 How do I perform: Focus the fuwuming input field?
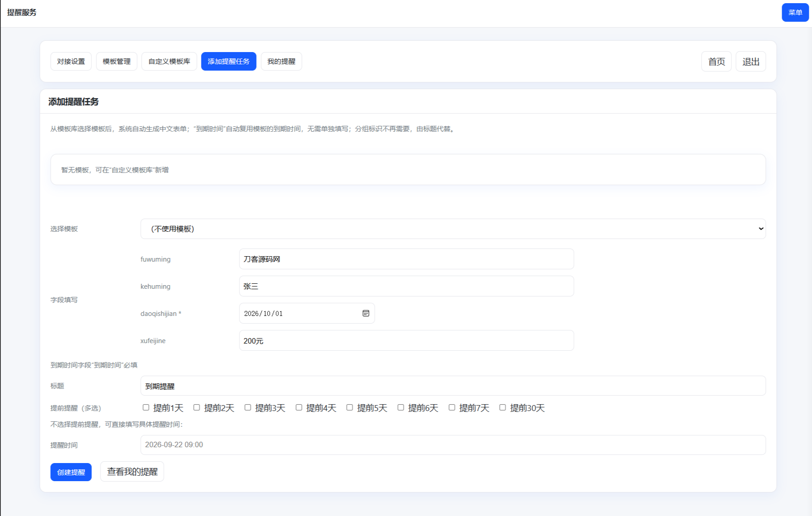(406, 259)
